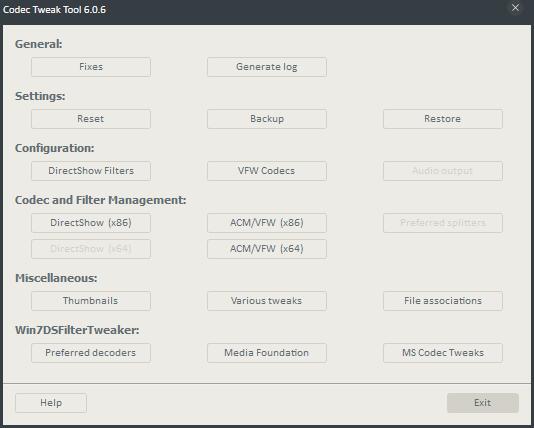Reset settings using the Reset button
534x428 pixels.
pos(91,119)
